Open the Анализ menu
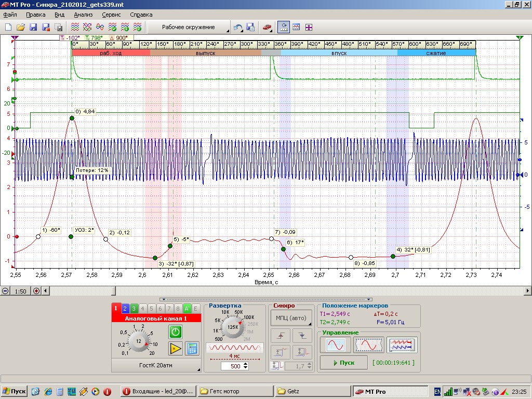The image size is (532, 399). [x=83, y=15]
